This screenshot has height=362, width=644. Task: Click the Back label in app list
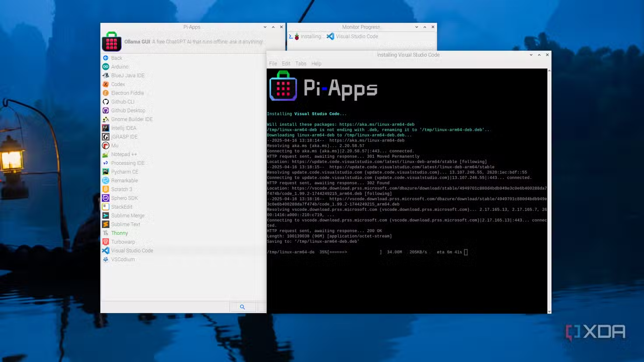tap(117, 58)
